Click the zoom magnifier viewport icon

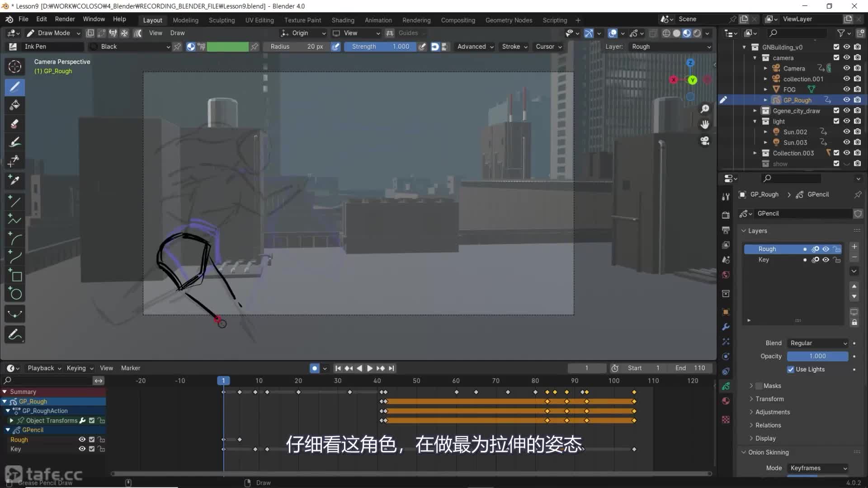point(705,109)
